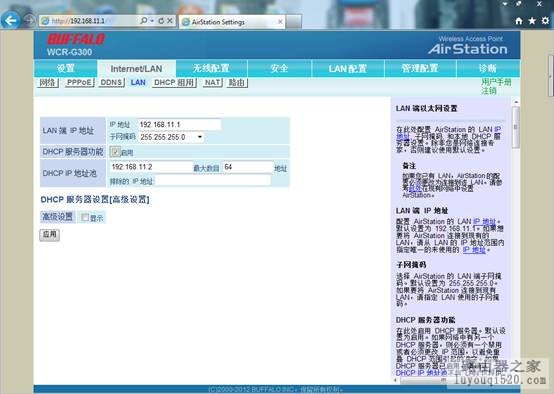Edit the 最大数目 64 field

tap(248, 167)
